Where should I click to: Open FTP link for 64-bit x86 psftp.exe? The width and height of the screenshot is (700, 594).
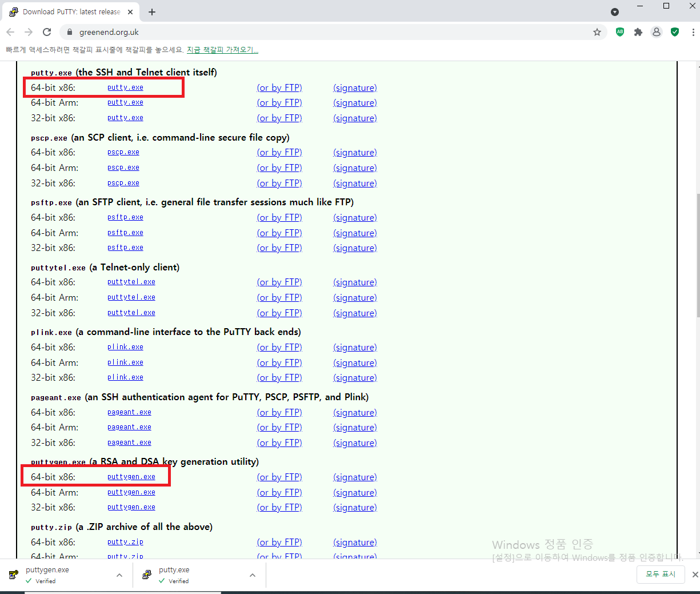279,217
